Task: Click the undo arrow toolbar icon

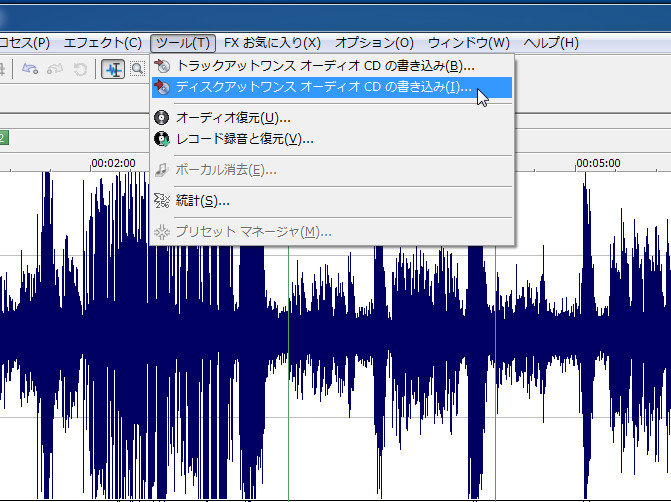Action: coord(30,68)
